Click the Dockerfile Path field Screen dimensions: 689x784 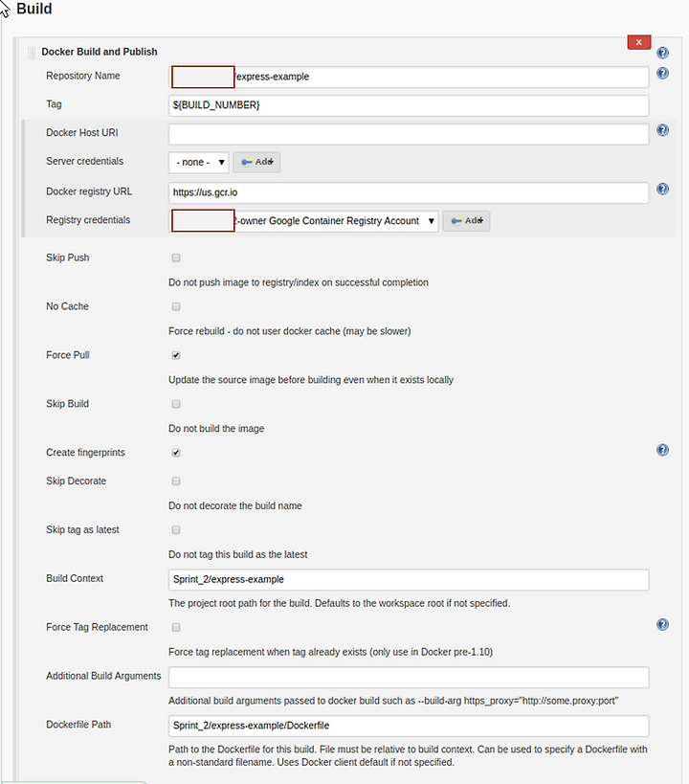(409, 726)
